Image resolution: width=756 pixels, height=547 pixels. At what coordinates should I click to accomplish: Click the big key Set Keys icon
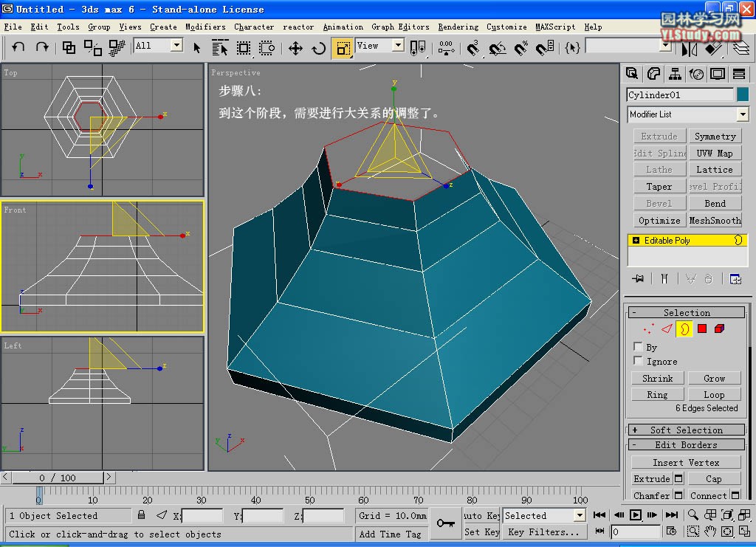(x=445, y=523)
